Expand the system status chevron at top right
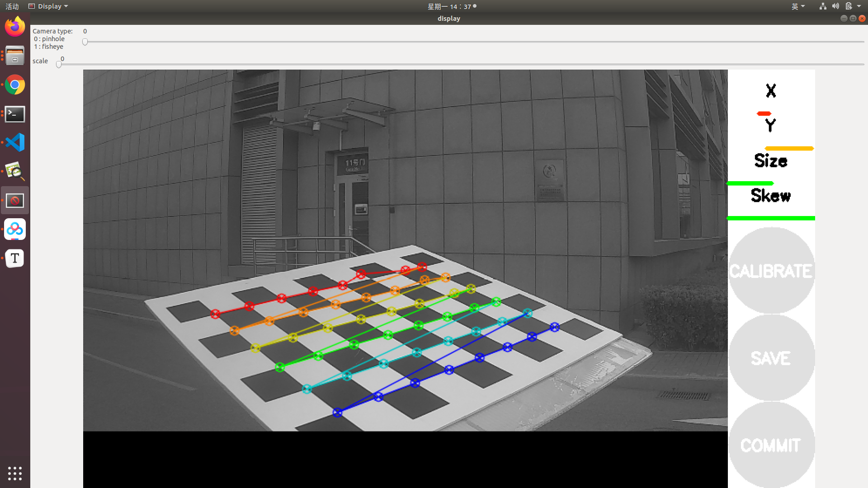868x488 pixels. pyautogui.click(x=859, y=6)
